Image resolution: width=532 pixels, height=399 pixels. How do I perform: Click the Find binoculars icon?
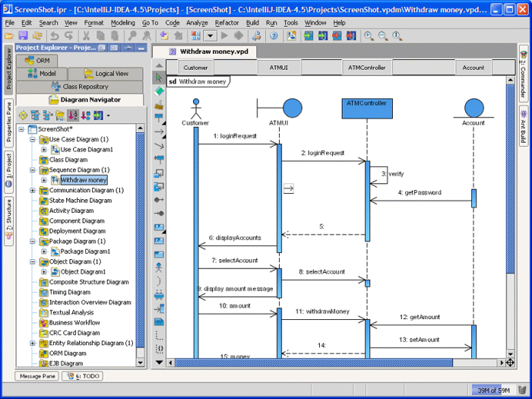[x=132, y=36]
